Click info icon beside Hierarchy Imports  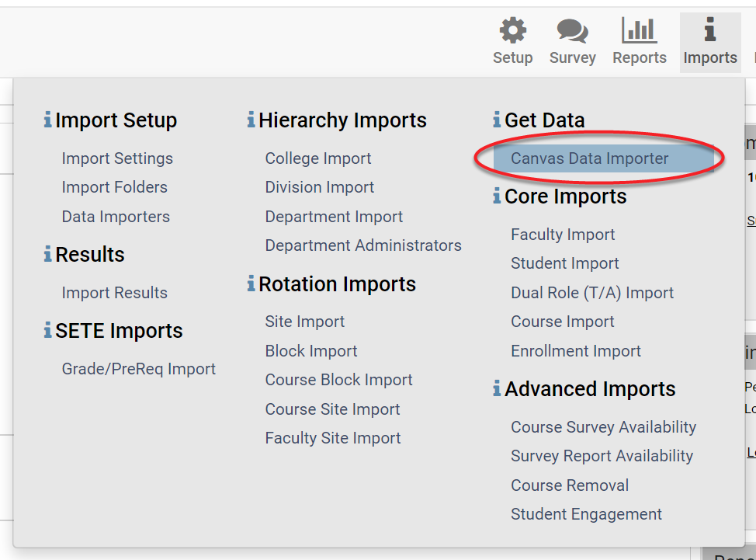point(251,120)
